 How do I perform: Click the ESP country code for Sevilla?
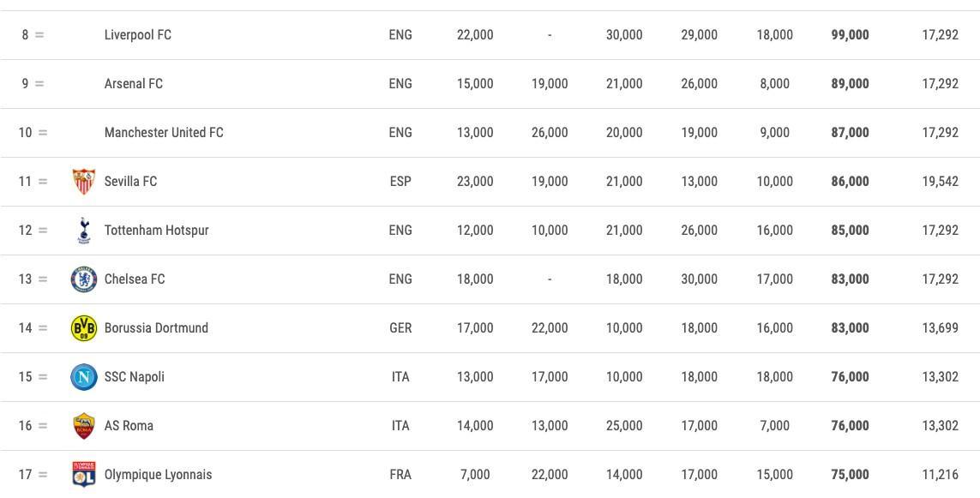pyautogui.click(x=400, y=181)
